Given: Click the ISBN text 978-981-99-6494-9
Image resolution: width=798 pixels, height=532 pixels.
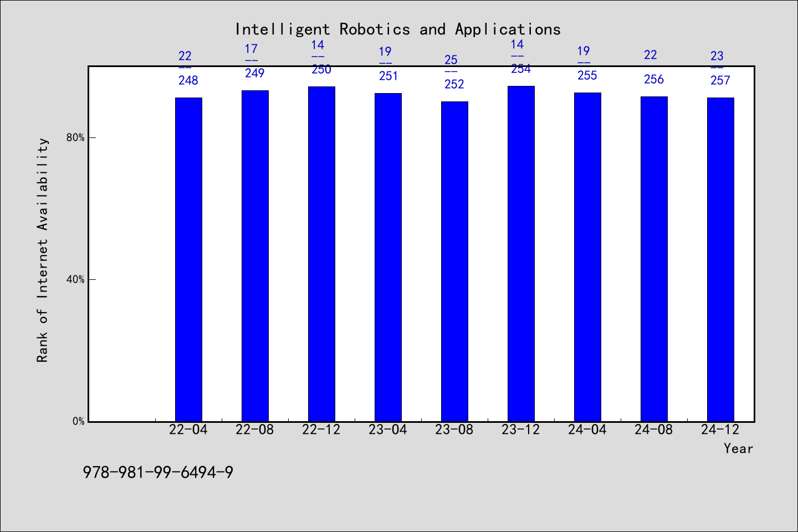Looking at the screenshot, I should pos(158,473).
